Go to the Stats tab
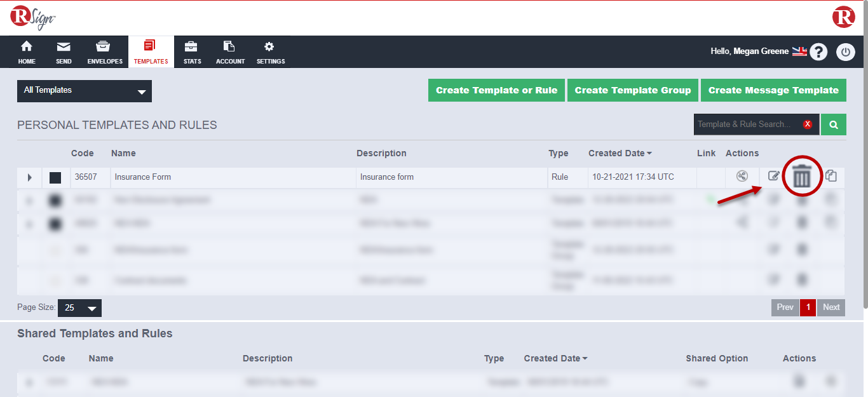Viewport: 868px width, 397px height. coord(192,53)
